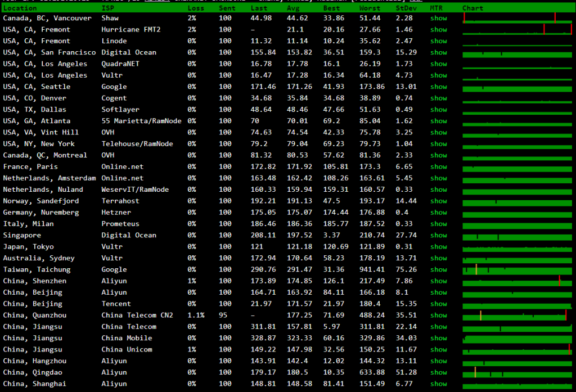Click the Avg column header

293,8
